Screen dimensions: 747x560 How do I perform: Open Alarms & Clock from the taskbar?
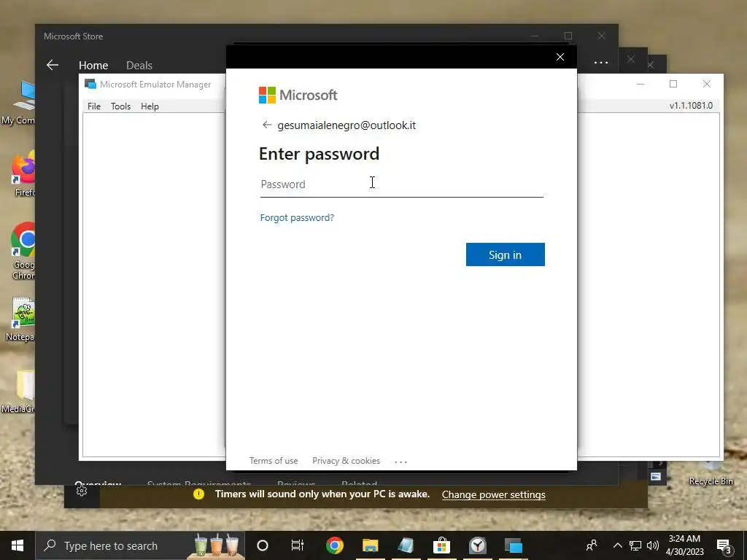(x=477, y=545)
